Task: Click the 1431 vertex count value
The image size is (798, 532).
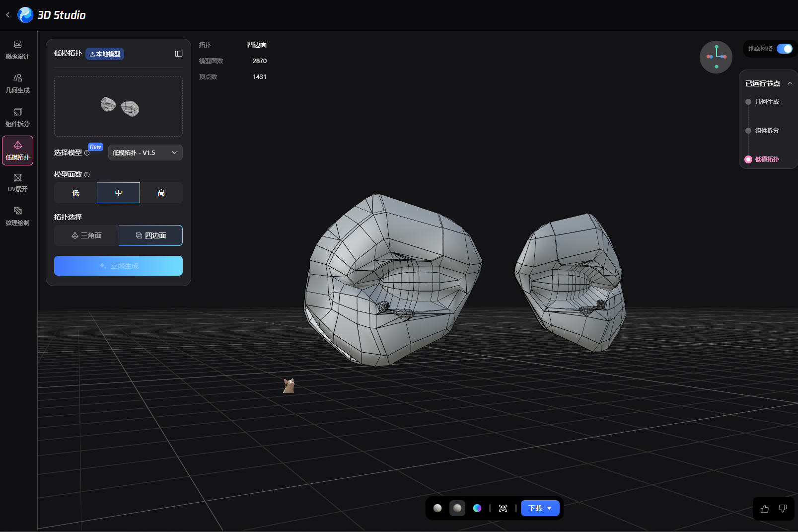Action: pyautogui.click(x=260, y=77)
